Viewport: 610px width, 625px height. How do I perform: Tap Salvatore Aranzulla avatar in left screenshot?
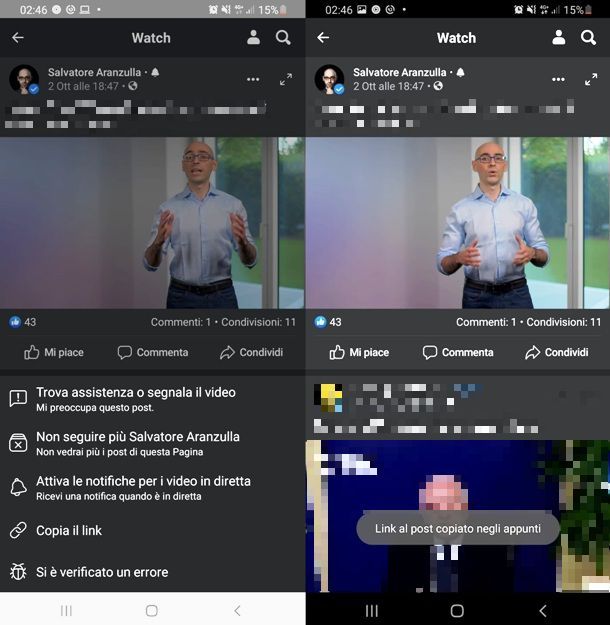pos(24,80)
